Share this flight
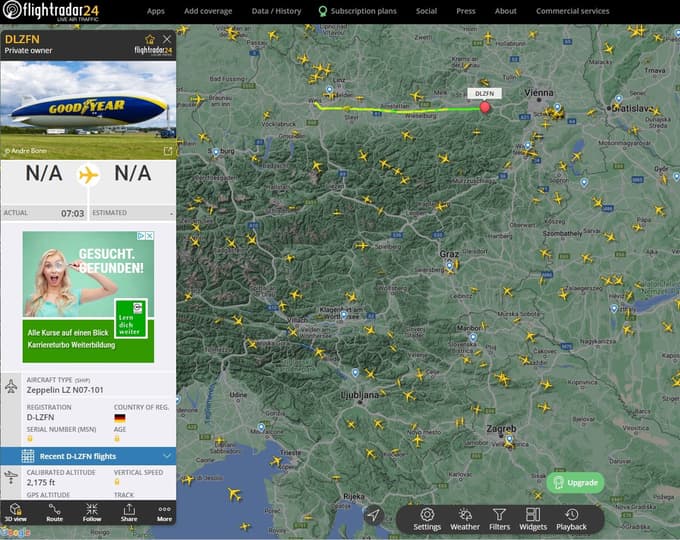This screenshot has width=680, height=540. [x=129, y=513]
